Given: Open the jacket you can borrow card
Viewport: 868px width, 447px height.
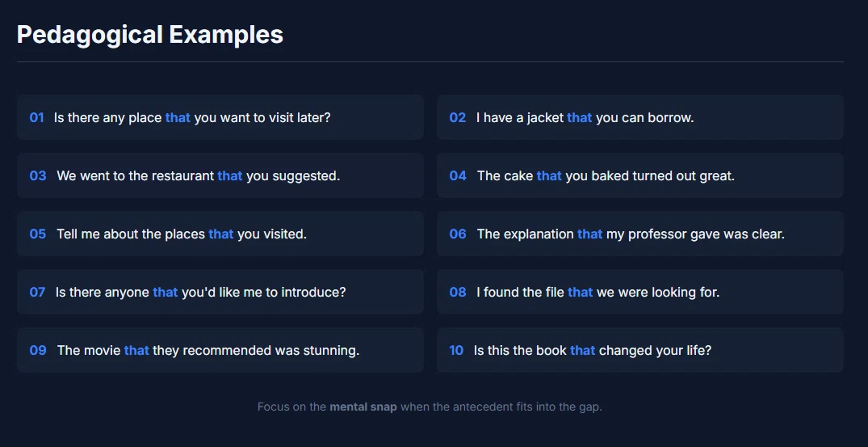Looking at the screenshot, I should coord(640,117).
